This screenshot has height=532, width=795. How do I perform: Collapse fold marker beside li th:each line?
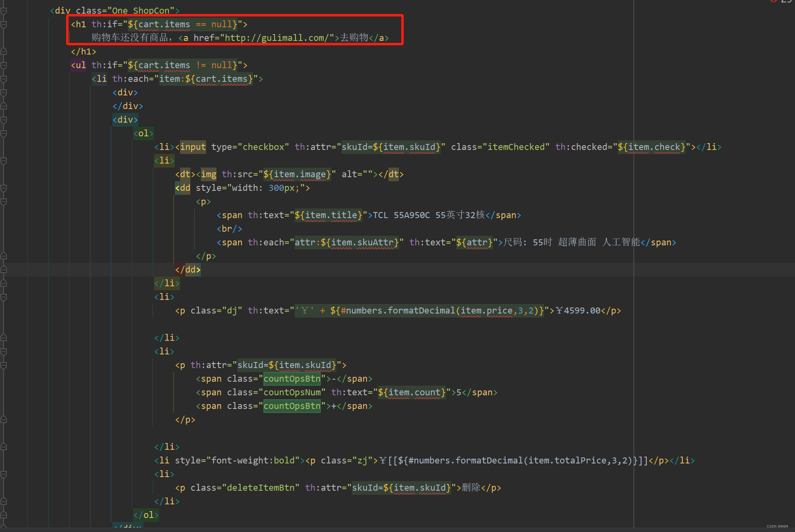pos(4,79)
